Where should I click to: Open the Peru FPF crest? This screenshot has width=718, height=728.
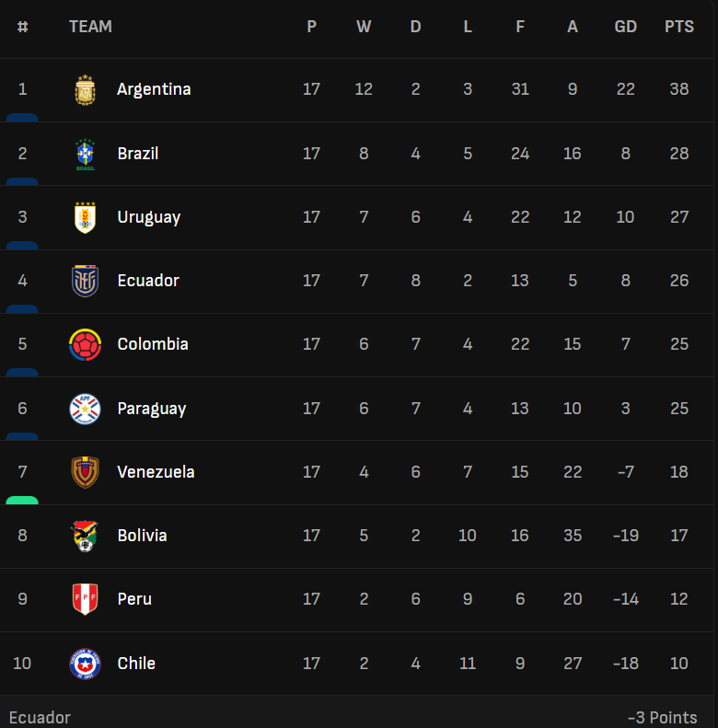point(85,599)
